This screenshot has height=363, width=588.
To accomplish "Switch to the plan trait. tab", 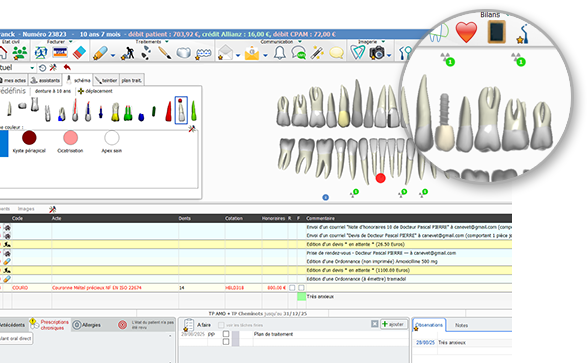I will click(x=131, y=80).
